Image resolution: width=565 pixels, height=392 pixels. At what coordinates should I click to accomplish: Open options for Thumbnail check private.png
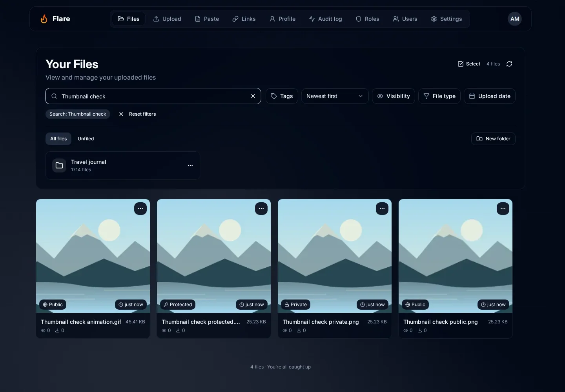point(382,209)
